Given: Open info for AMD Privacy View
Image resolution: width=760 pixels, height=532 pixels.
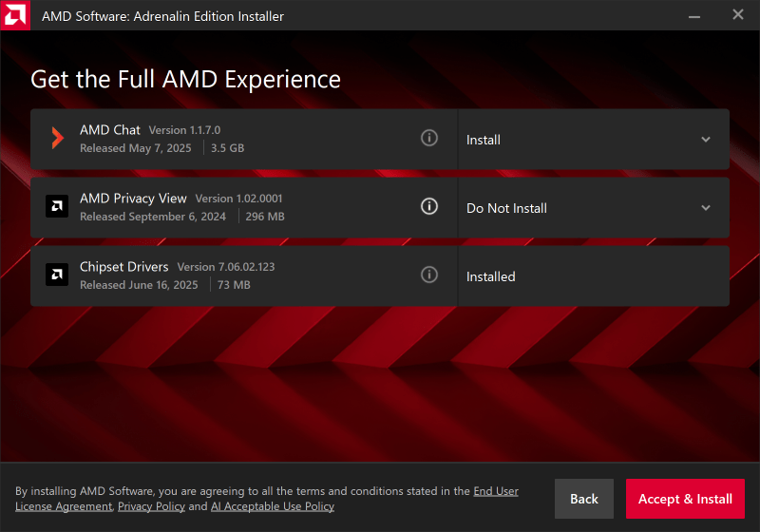Looking at the screenshot, I should pyautogui.click(x=429, y=206).
